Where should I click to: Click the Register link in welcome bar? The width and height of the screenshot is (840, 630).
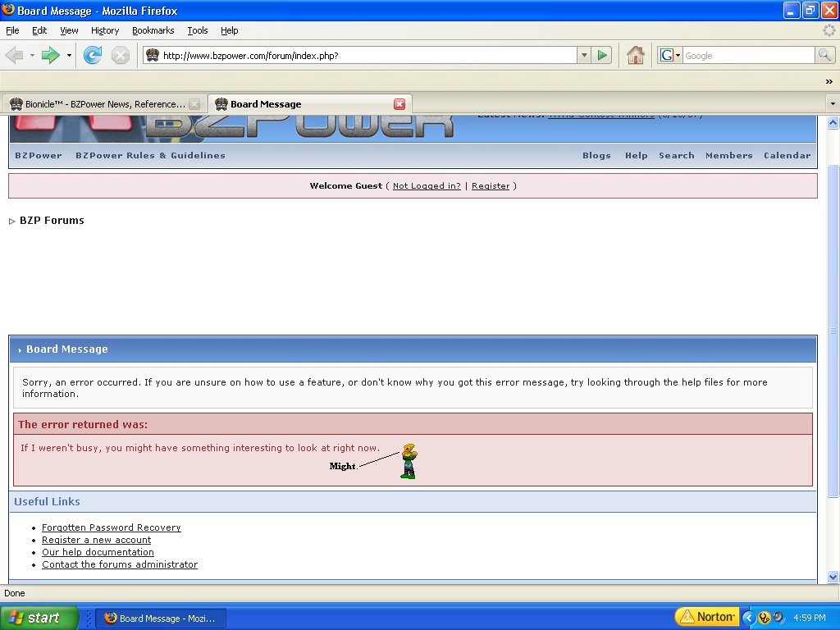pos(491,186)
